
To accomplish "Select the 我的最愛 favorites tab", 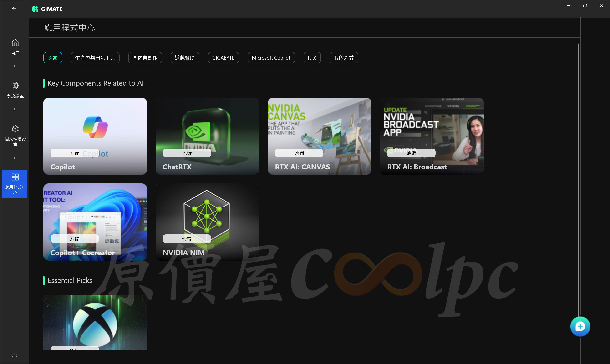I will tap(344, 58).
